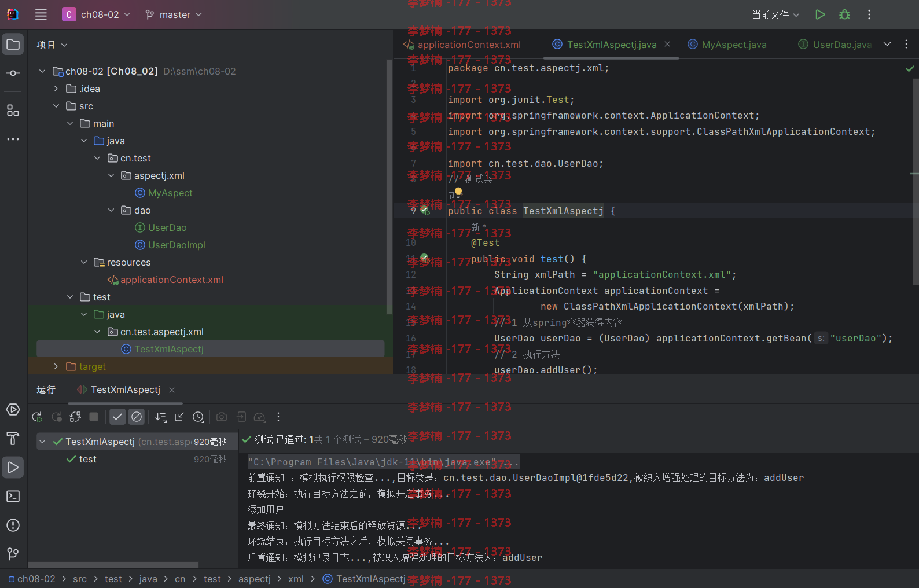Image resolution: width=919 pixels, height=588 pixels.
Task: Open test runner more options
Action: (278, 417)
